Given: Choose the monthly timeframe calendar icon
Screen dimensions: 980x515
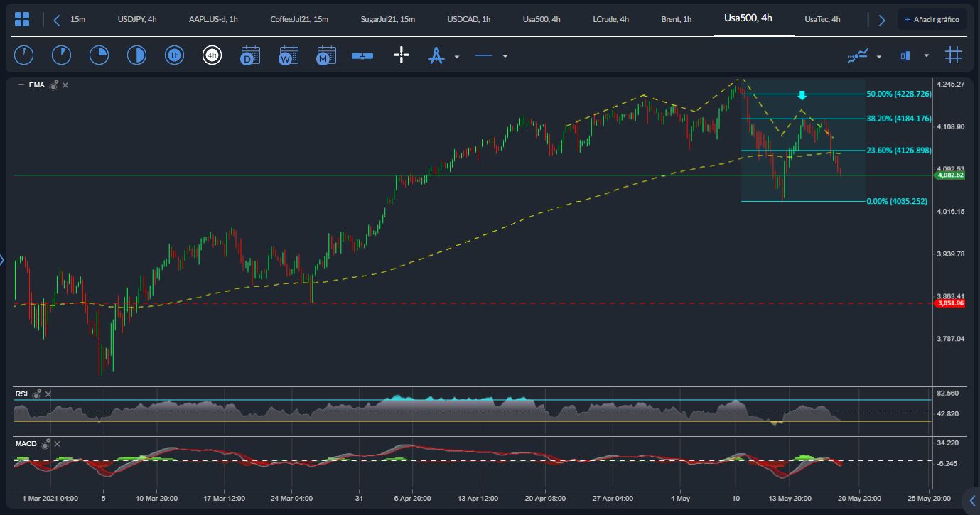Looking at the screenshot, I should (x=326, y=55).
